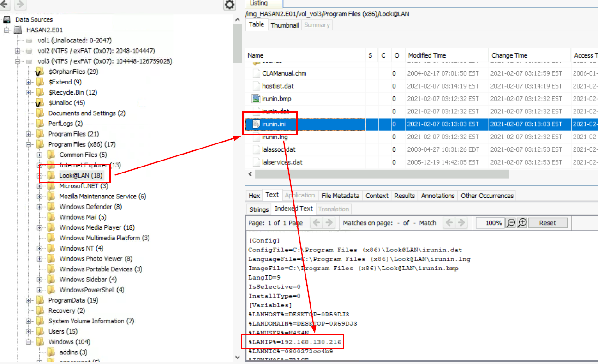This screenshot has height=364, width=598.
Task: Select the WindowsPowerShell (4) folder
Action: coord(92,290)
